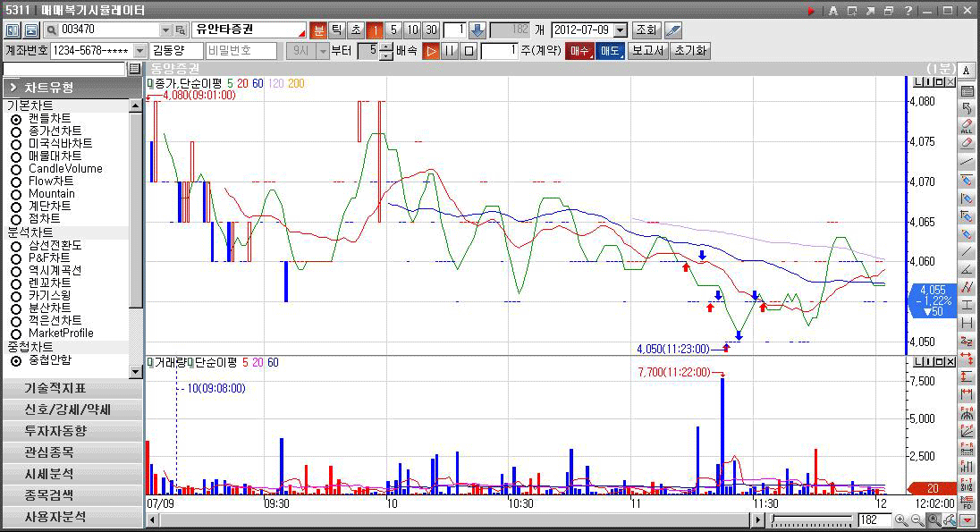The height and width of the screenshot is (532, 980).
Task: Select the angle line drawing tool
Action: coord(967,270)
